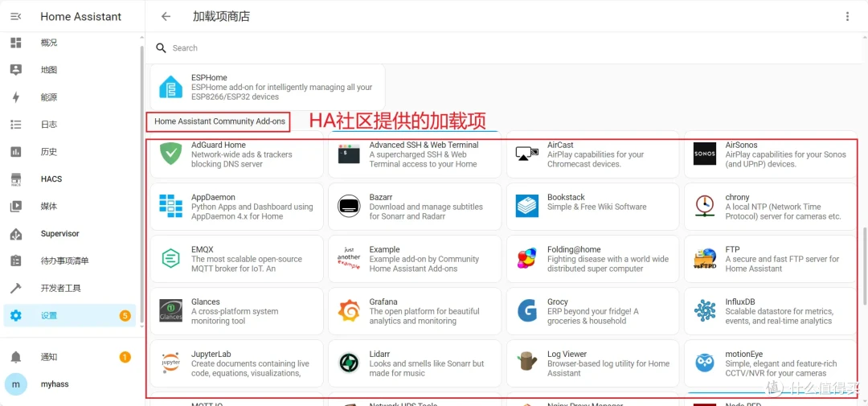Open 待办事项清单 in the sidebar
The image size is (868, 406).
tap(70, 260)
